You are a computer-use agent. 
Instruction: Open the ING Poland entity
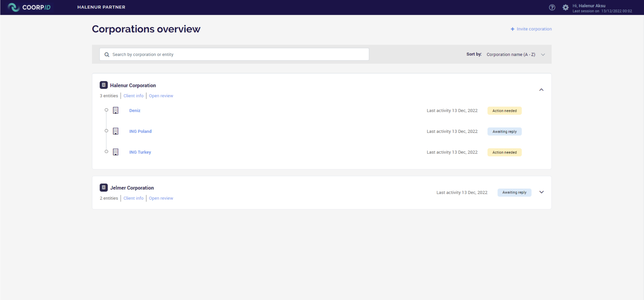[x=140, y=131]
